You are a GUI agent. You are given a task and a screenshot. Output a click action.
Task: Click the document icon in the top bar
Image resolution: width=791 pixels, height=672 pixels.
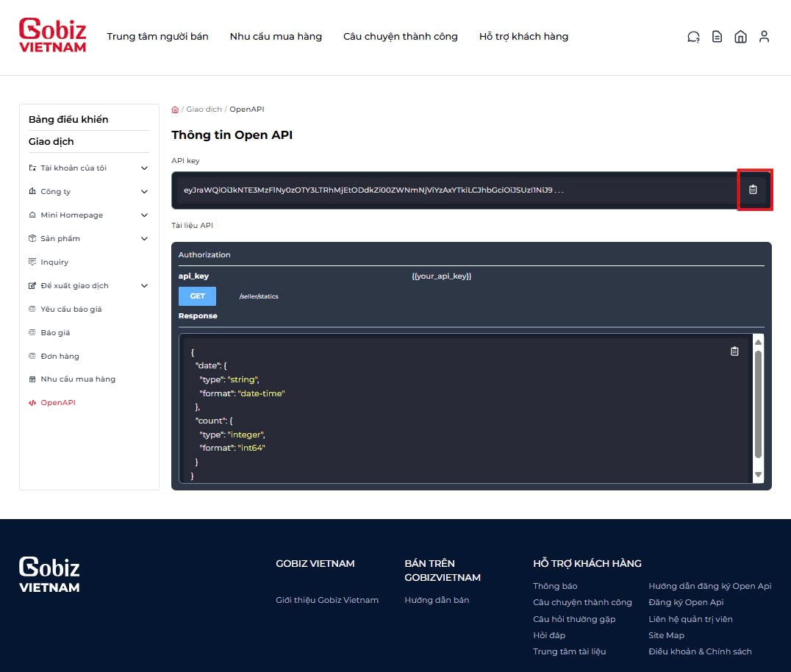717,36
